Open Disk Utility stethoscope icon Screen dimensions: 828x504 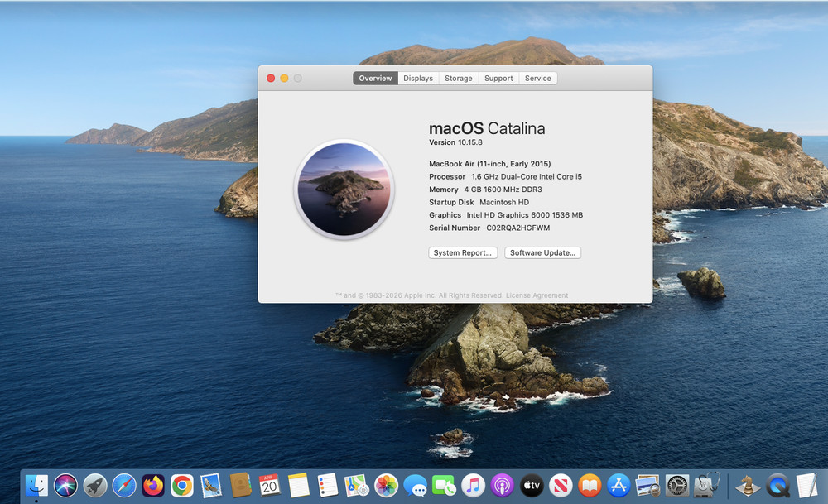[707, 484]
